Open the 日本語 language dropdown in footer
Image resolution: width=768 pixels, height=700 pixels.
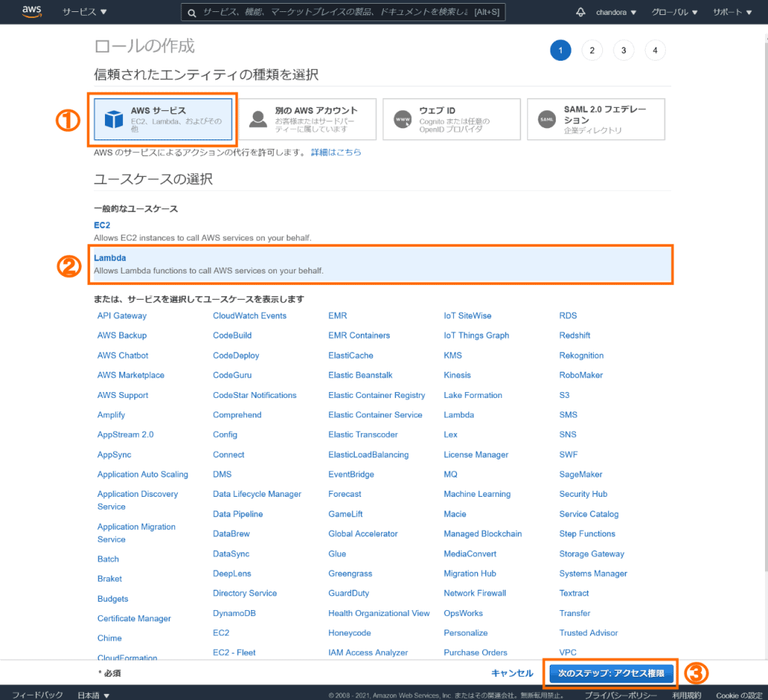93,695
